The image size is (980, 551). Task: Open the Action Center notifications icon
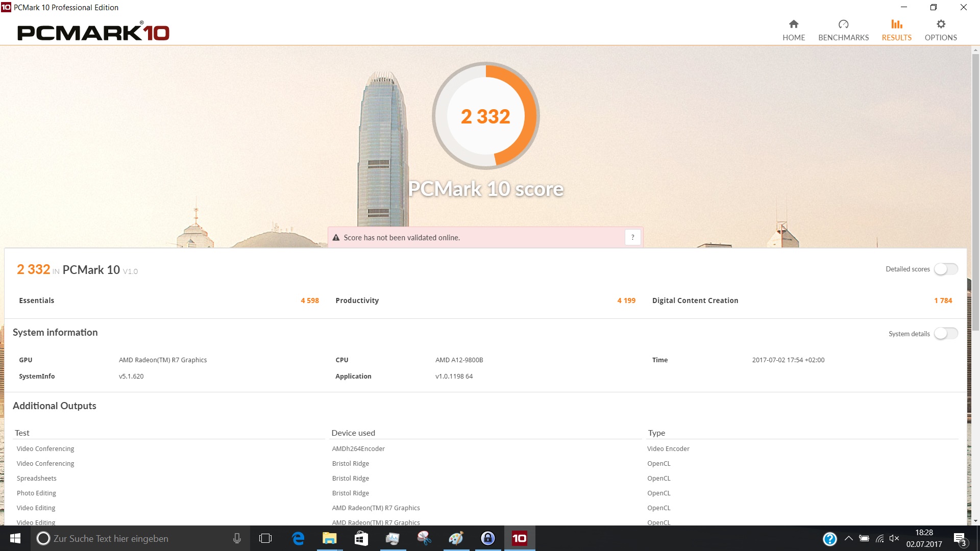(959, 539)
